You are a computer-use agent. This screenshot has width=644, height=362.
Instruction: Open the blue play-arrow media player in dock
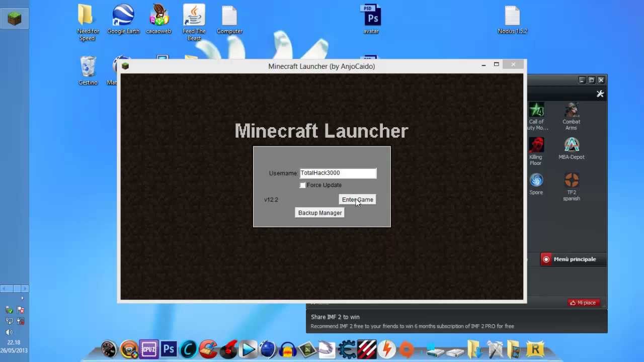(x=248, y=349)
